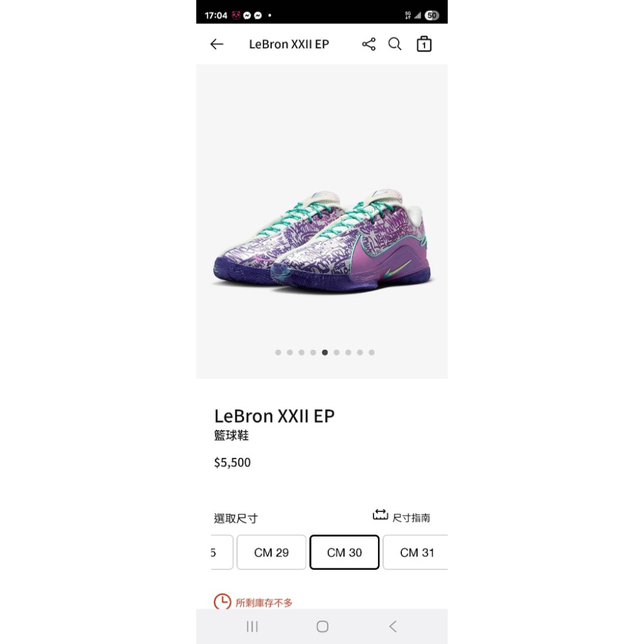Tap the low stock clock icon
The image size is (644, 644).
pos(222,601)
